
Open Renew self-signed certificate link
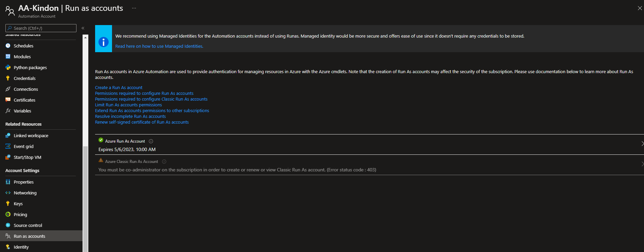142,122
